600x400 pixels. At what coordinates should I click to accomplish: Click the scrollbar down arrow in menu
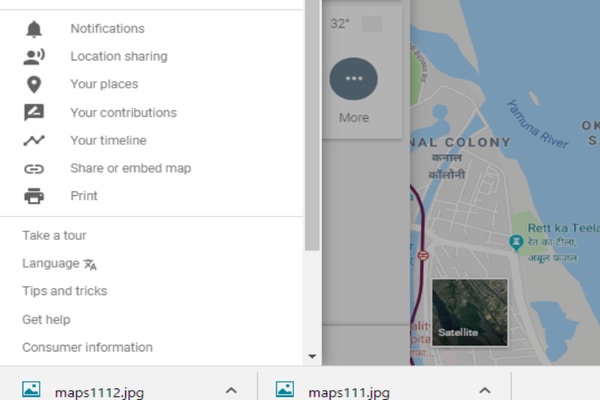pos(312,356)
